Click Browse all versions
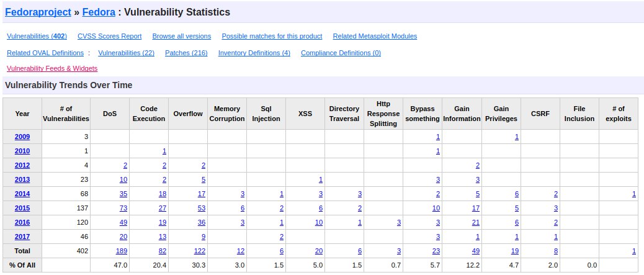This screenshot has height=275, width=644. [x=182, y=36]
